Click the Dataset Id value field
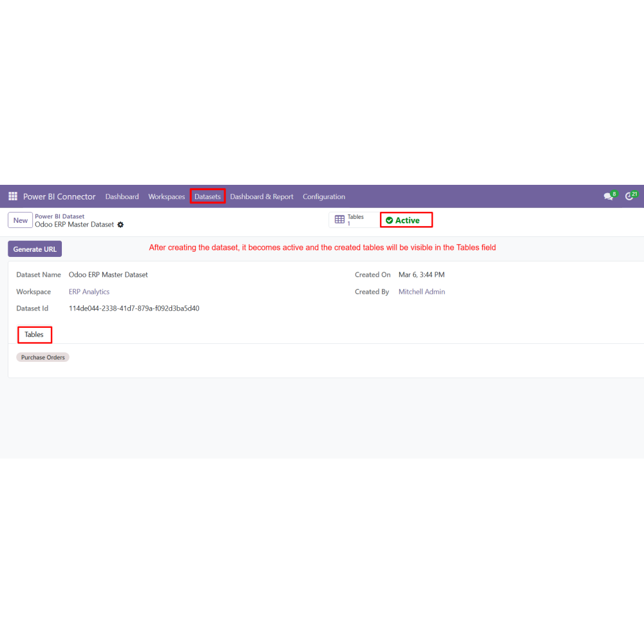This screenshot has width=644, height=644. (x=134, y=308)
